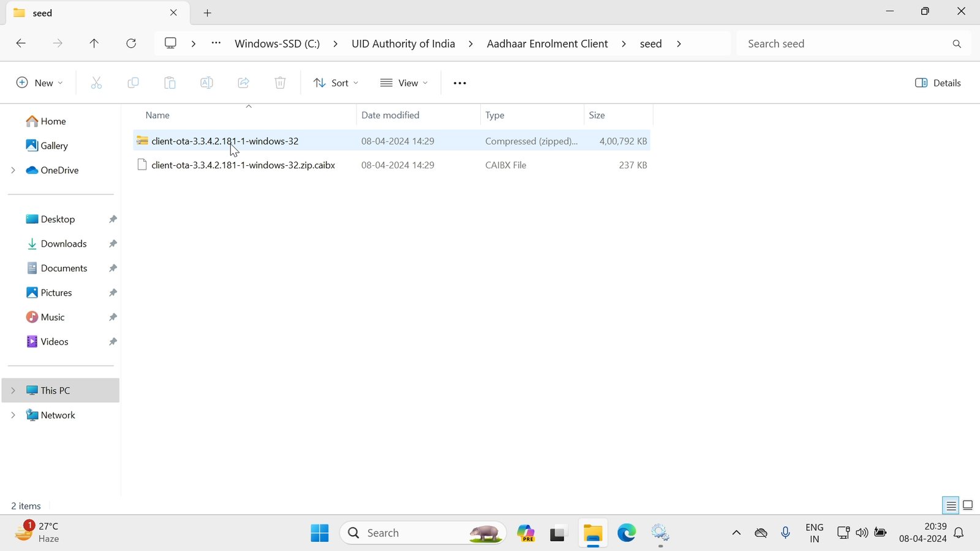The height and width of the screenshot is (551, 980).
Task: Go back to the previous folder
Action: coord(21,43)
